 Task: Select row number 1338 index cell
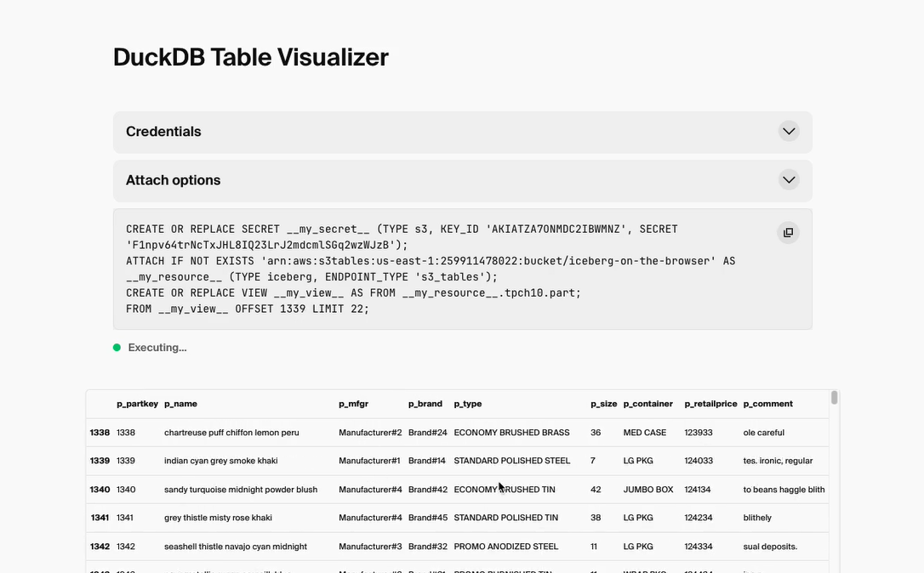[100, 433]
